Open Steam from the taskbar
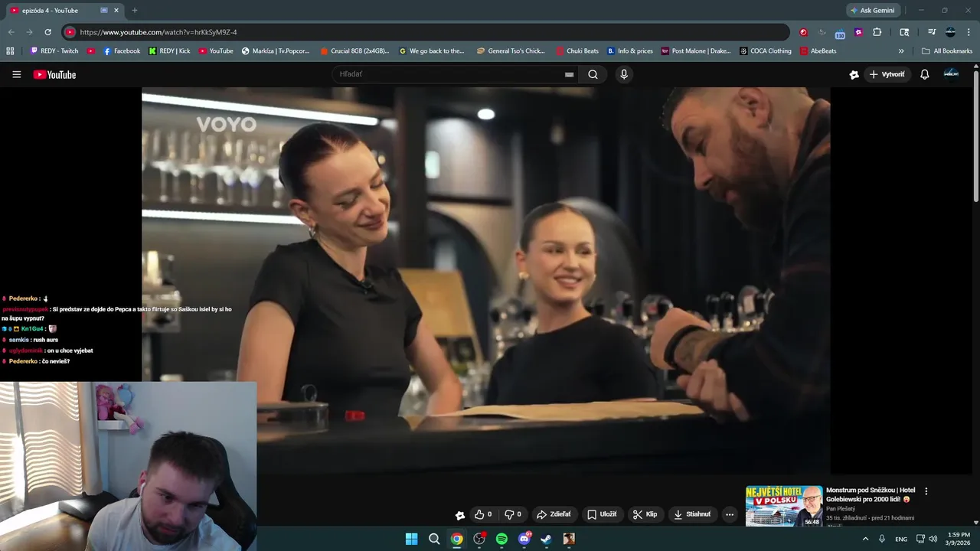 [546, 539]
